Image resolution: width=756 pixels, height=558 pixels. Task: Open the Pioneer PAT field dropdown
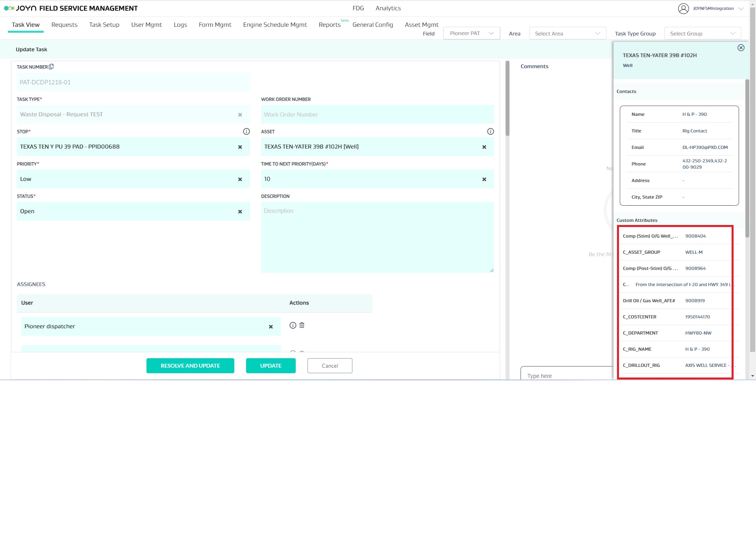click(471, 33)
